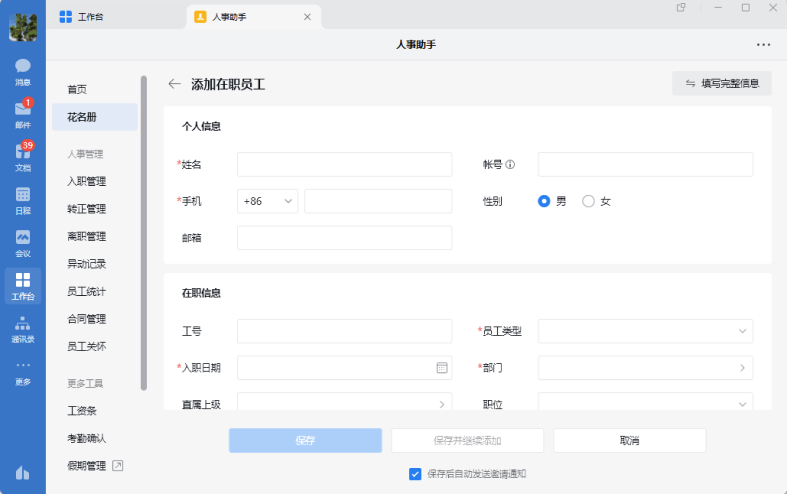Open the 员工类型 dropdown
Image resolution: width=787 pixels, height=494 pixels.
[x=645, y=331]
